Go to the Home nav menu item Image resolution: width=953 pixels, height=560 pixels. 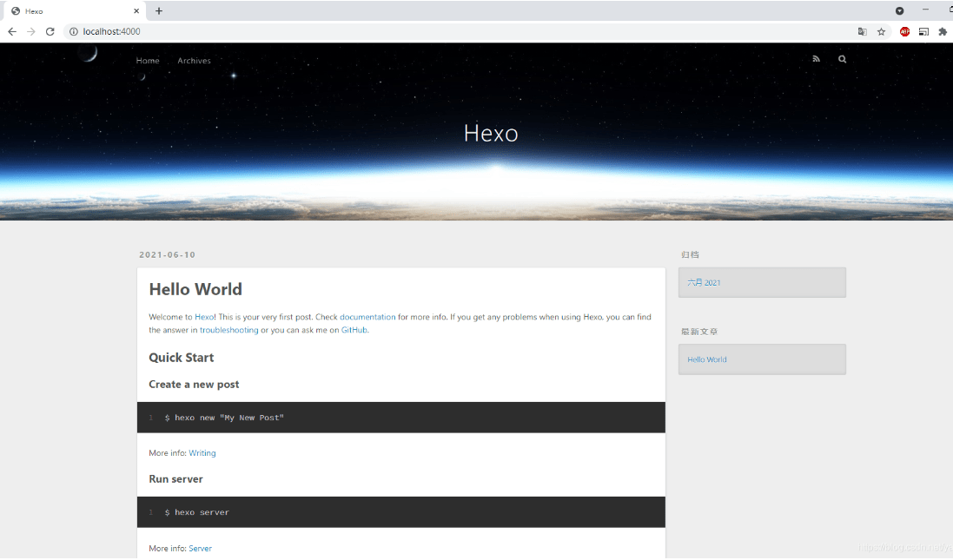tap(148, 61)
